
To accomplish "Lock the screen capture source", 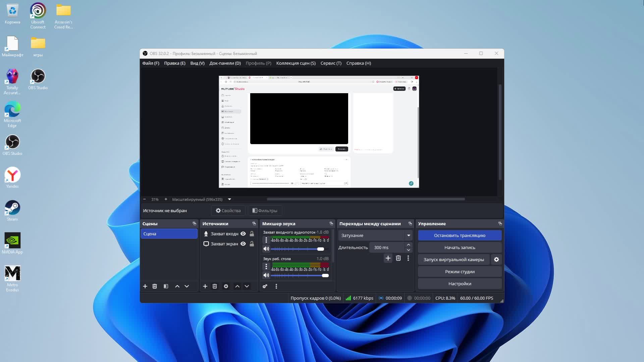I will pyautogui.click(x=252, y=244).
